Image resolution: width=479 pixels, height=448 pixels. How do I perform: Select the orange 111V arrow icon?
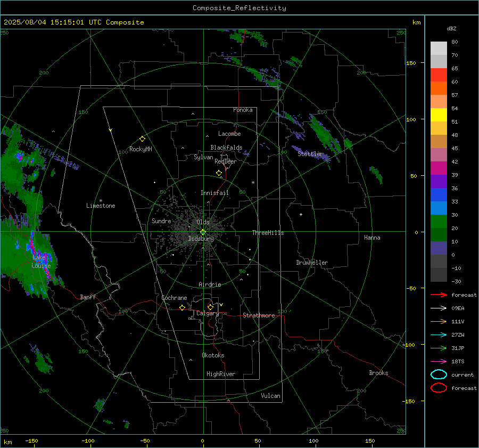tap(439, 321)
